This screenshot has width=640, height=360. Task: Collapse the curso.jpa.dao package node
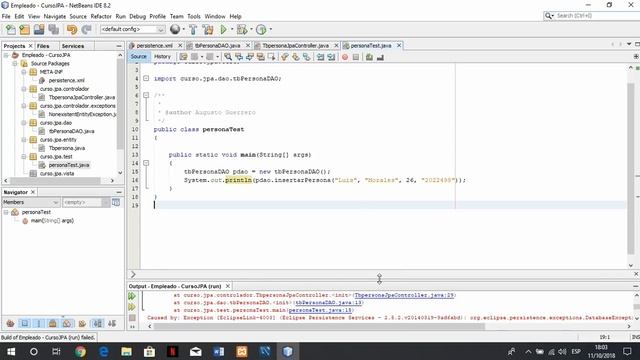pyautogui.click(x=24, y=123)
